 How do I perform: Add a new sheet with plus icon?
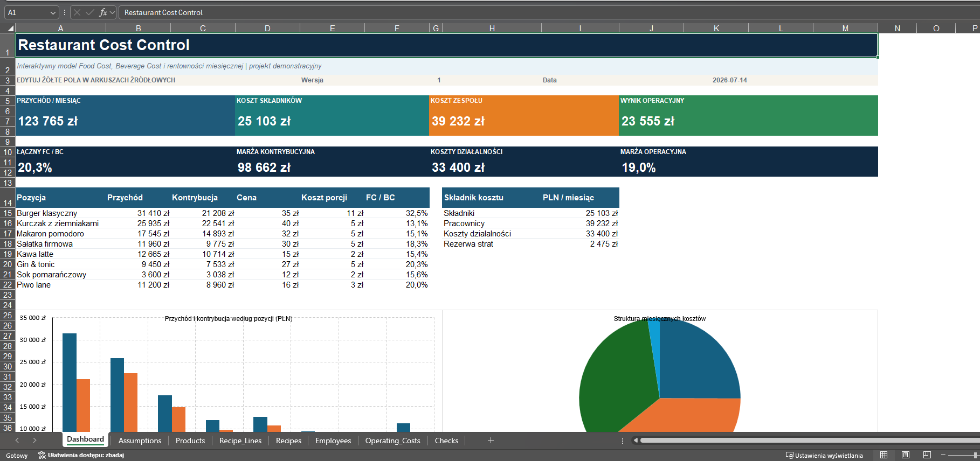[491, 441]
